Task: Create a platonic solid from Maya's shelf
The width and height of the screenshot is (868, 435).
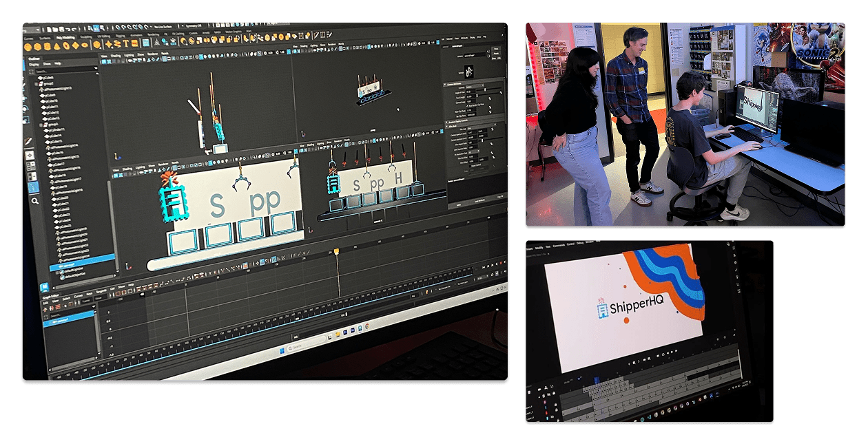Action: tap(96, 45)
